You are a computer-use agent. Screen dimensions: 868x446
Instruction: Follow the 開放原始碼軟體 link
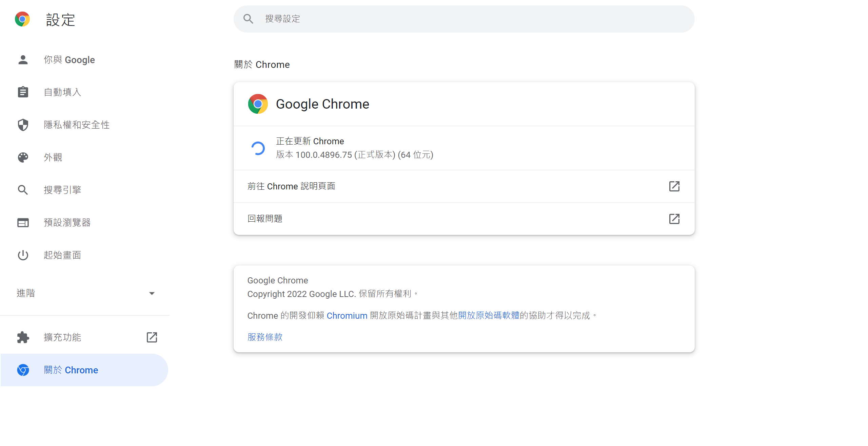489,315
